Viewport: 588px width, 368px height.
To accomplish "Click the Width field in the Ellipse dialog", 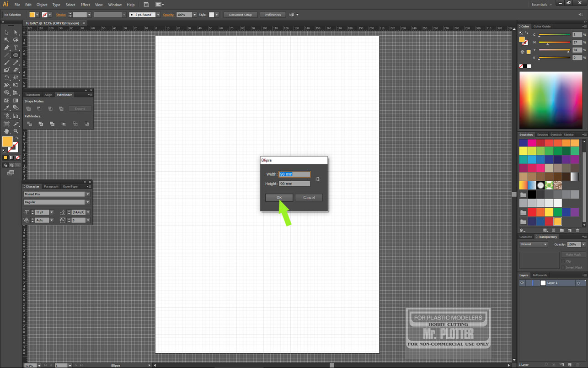I will 294,174.
